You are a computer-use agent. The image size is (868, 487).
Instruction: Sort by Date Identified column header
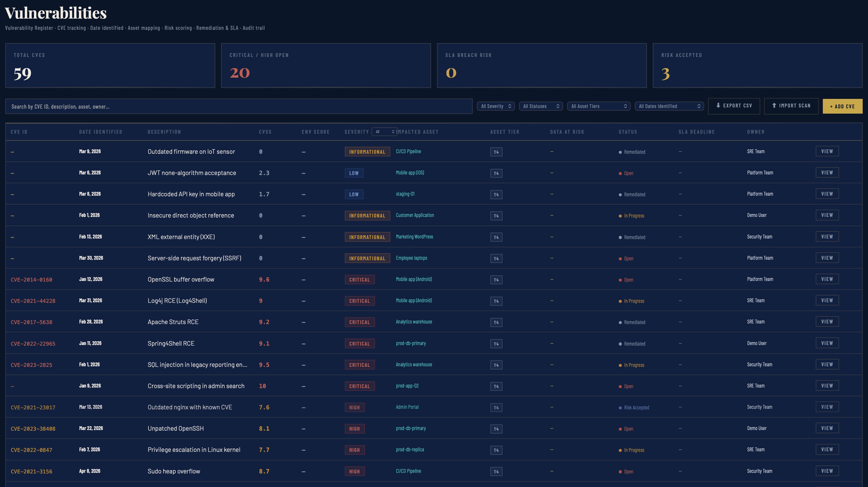click(x=101, y=132)
